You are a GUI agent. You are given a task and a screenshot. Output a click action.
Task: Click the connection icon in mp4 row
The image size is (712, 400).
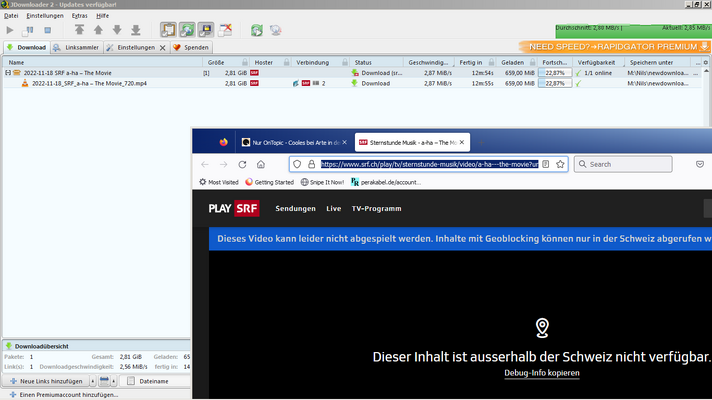tap(296, 83)
